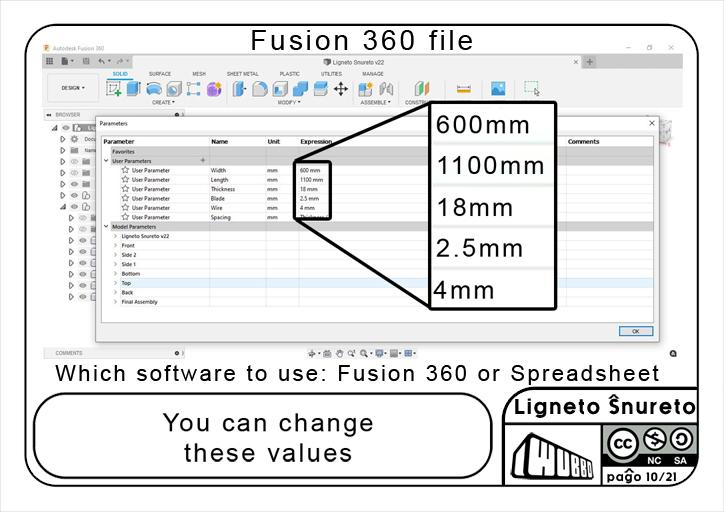This screenshot has height=512, width=724.
Task: Favorite the Wire parameter star
Action: pos(125,207)
